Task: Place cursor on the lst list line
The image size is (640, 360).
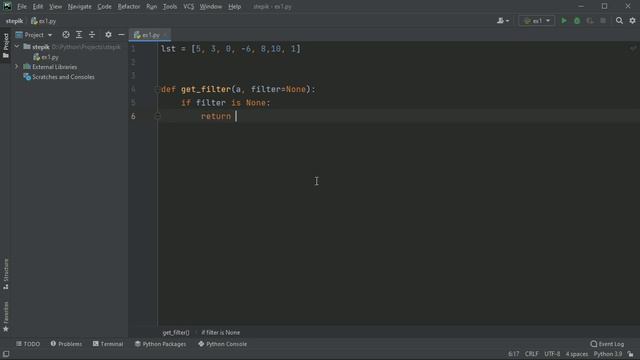Action: click(x=230, y=49)
